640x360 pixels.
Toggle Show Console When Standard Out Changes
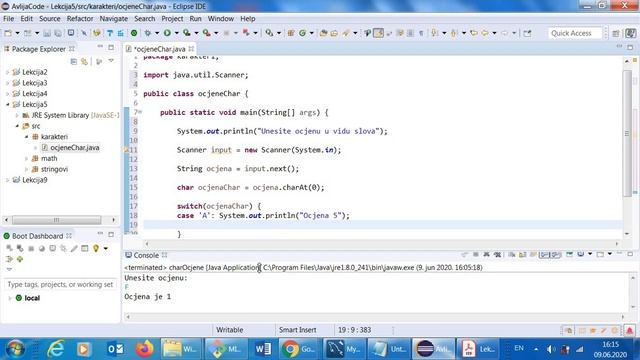pos(544,255)
